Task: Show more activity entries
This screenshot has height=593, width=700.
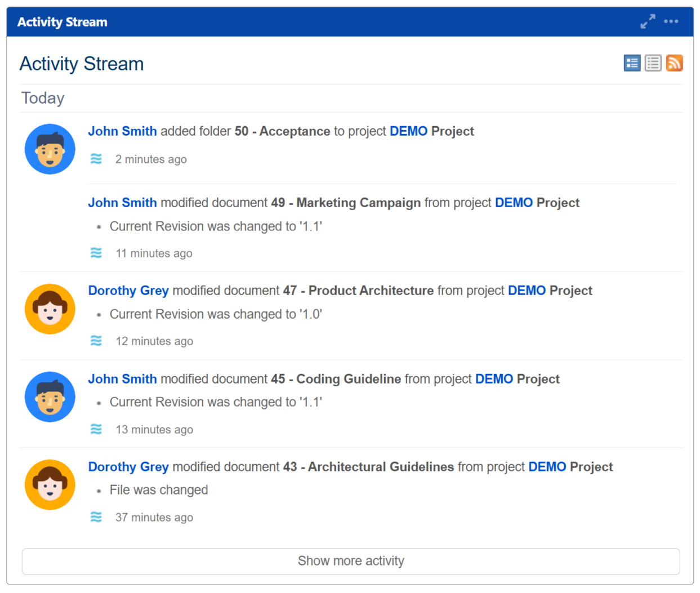Action: point(350,561)
